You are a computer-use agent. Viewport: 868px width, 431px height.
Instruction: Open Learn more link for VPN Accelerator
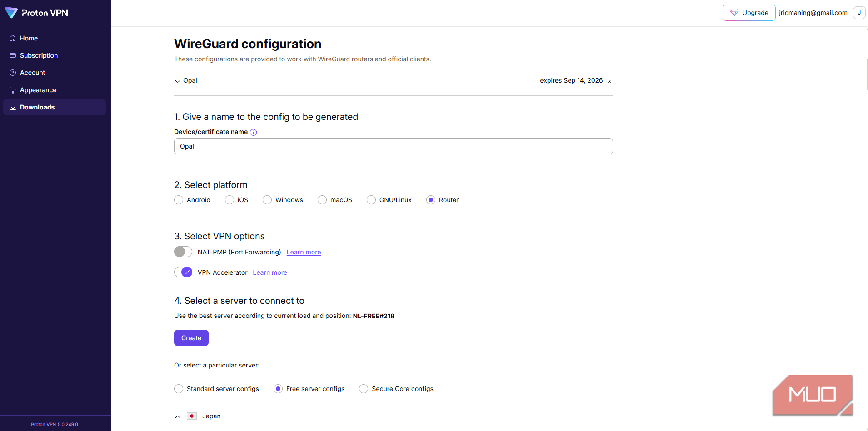pyautogui.click(x=270, y=272)
